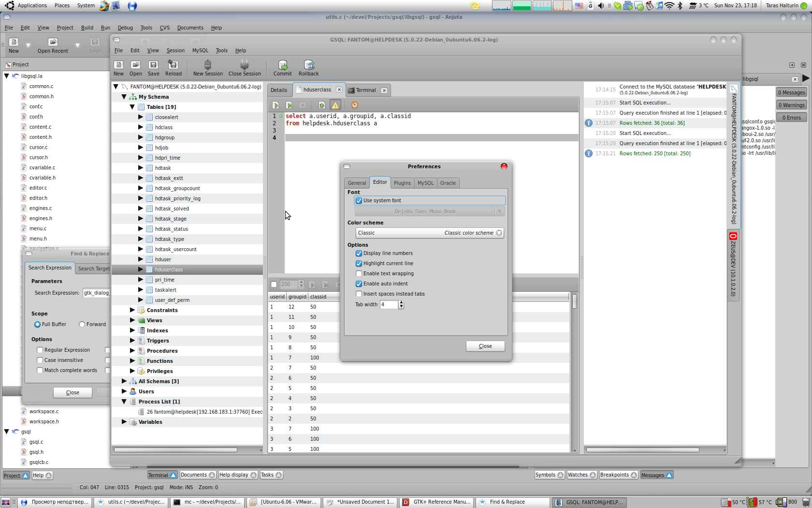This screenshot has height=508, width=812.
Task: Click the warning triangle editor icon
Action: click(x=335, y=105)
